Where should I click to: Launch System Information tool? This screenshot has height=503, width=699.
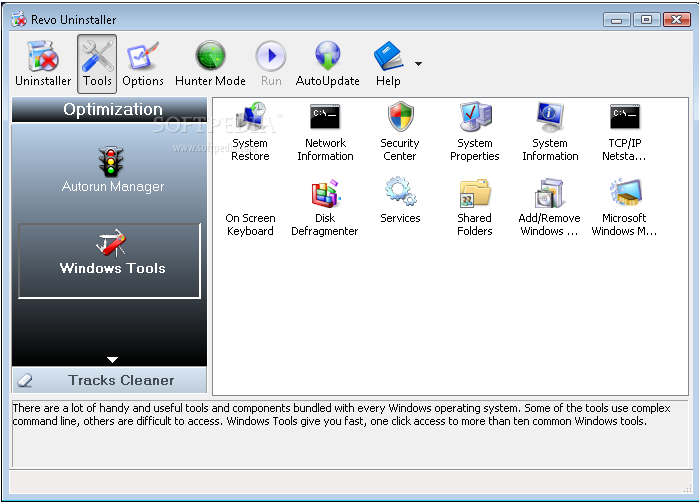pyautogui.click(x=550, y=132)
